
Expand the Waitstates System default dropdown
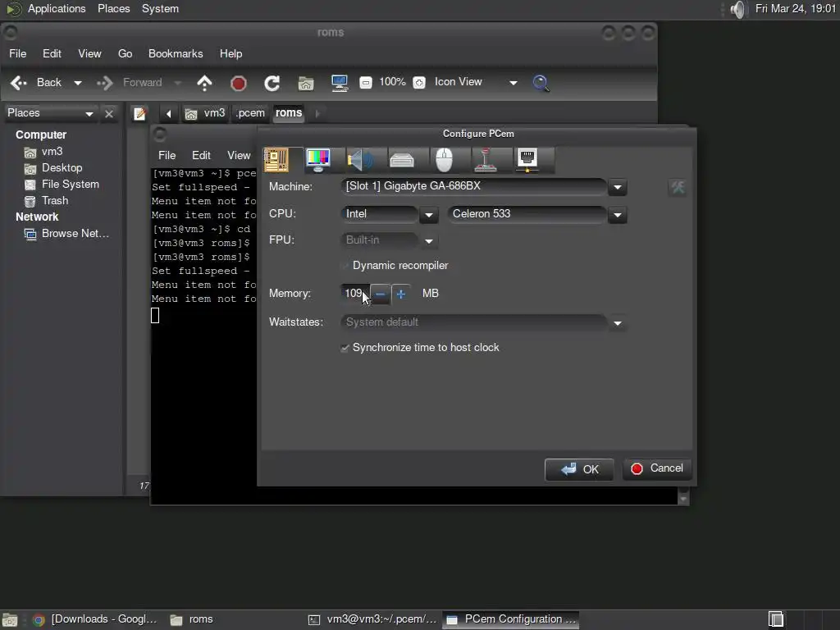coord(617,323)
